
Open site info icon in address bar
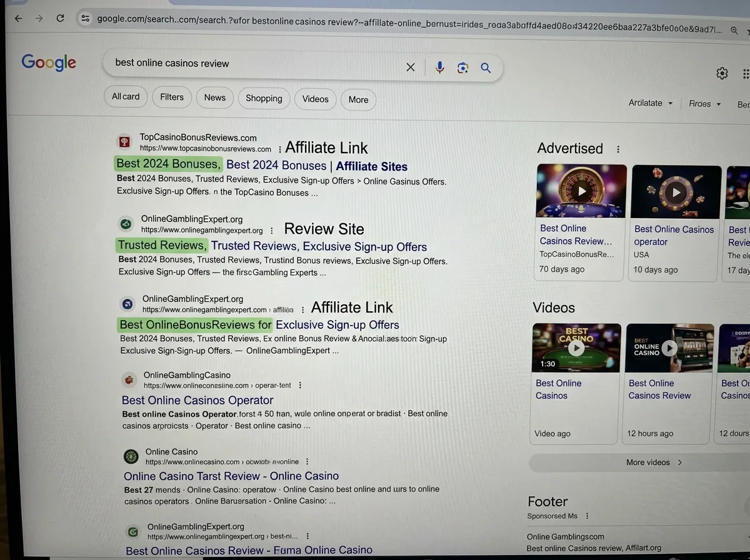pyautogui.click(x=86, y=19)
